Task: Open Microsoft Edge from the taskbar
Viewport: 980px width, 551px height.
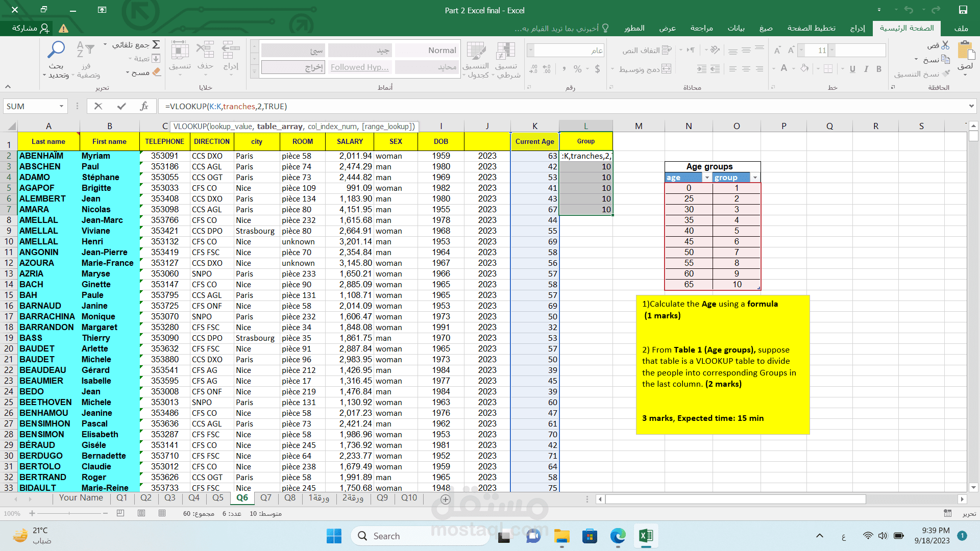Action: (618, 536)
